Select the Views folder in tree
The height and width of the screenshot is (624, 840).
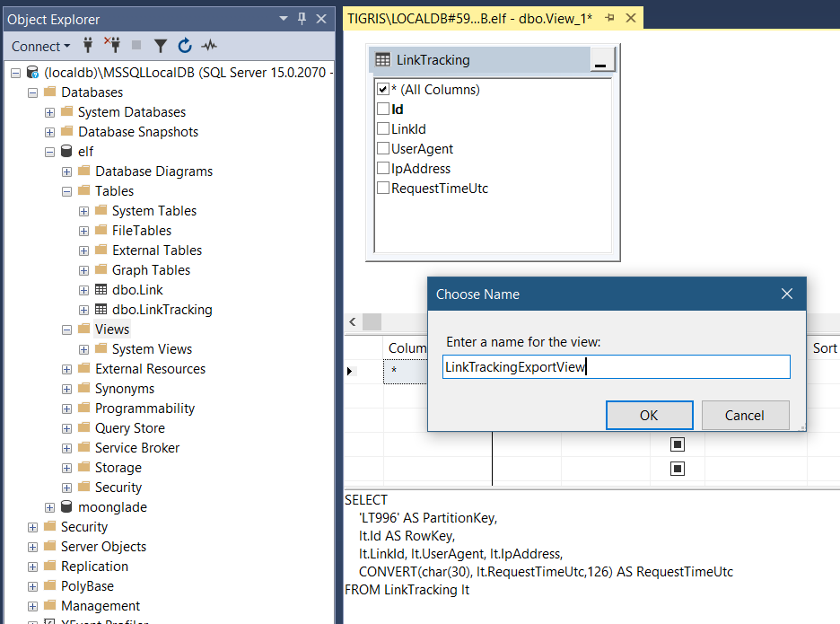pyautogui.click(x=112, y=329)
